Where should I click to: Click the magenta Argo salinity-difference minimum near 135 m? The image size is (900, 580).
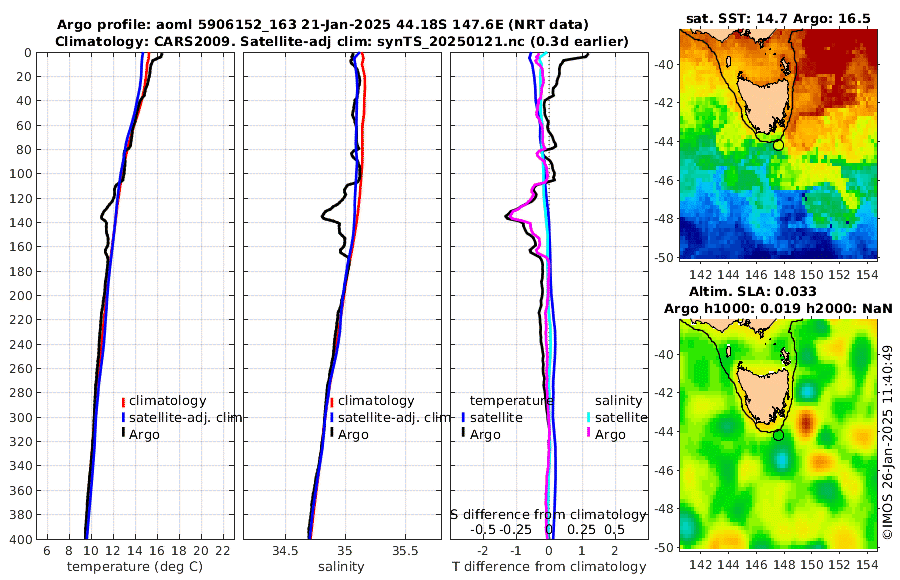[x=508, y=216]
